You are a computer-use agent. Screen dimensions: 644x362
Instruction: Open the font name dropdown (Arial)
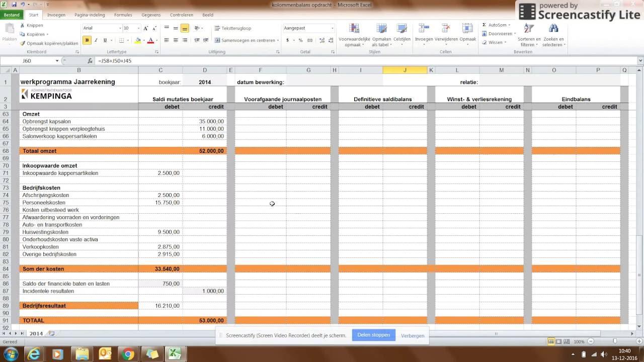point(120,28)
